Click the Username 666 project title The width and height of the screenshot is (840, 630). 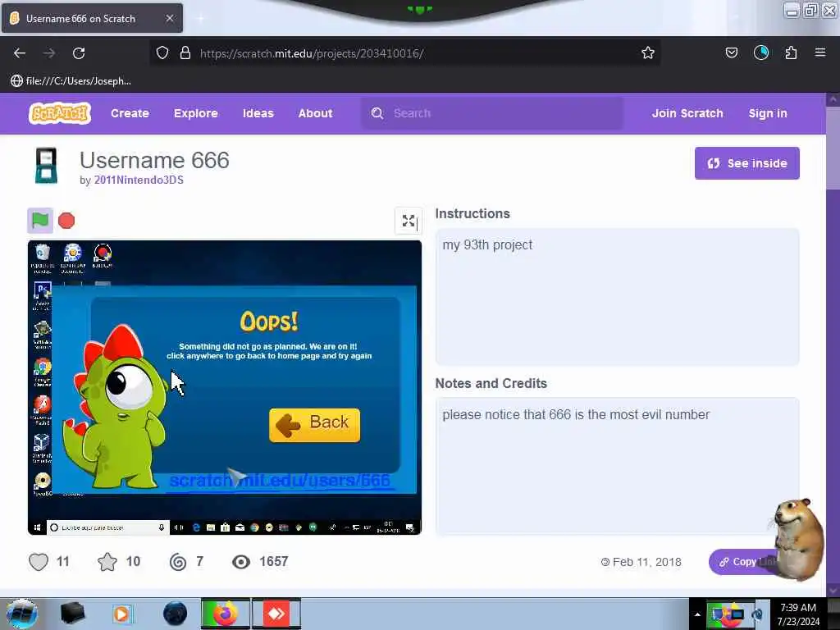click(154, 160)
